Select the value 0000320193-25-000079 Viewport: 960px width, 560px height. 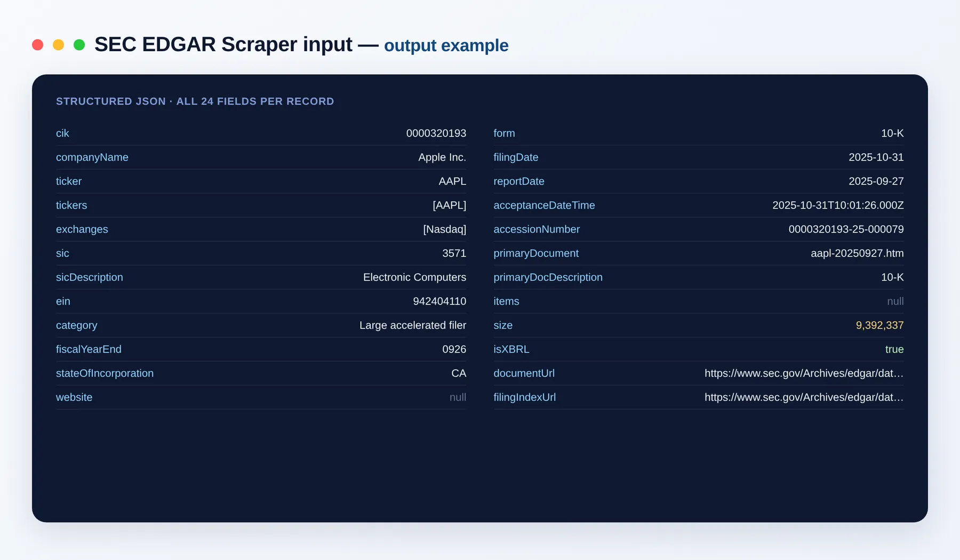click(x=846, y=229)
